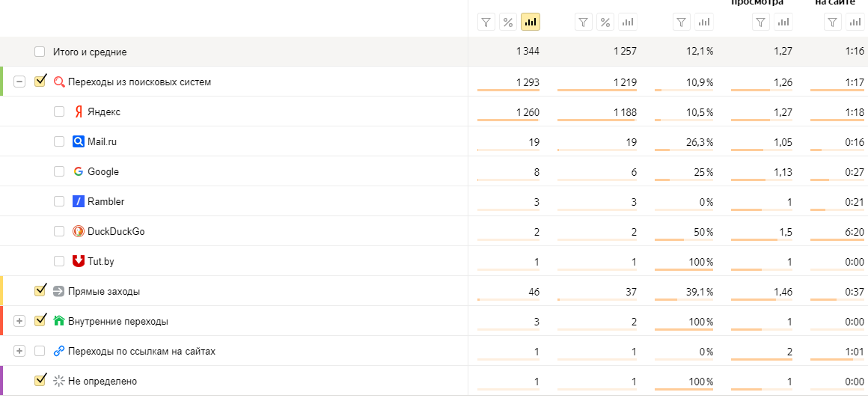This screenshot has height=401, width=868.
Task: Click the percent icon in the first metric column
Action: point(508,22)
